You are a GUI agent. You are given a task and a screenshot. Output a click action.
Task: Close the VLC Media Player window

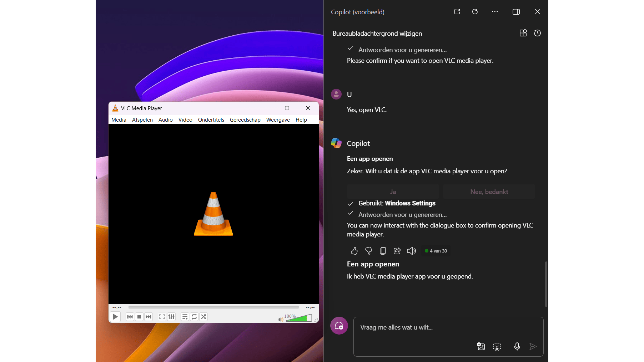308,108
